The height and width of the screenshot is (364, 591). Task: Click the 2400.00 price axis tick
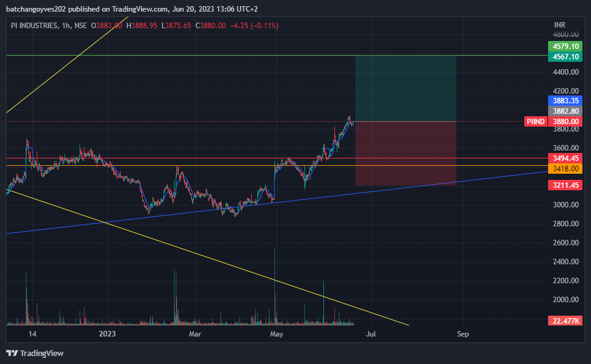tap(566, 262)
